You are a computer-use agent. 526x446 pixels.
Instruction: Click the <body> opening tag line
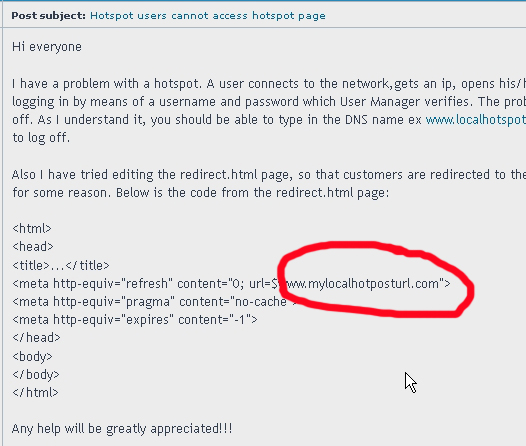coord(32,356)
